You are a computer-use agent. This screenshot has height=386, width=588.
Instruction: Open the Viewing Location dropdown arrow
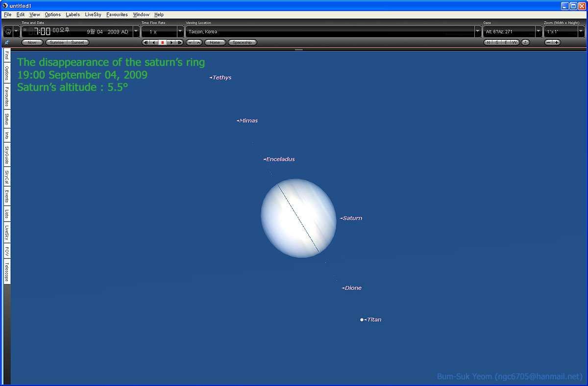click(478, 31)
